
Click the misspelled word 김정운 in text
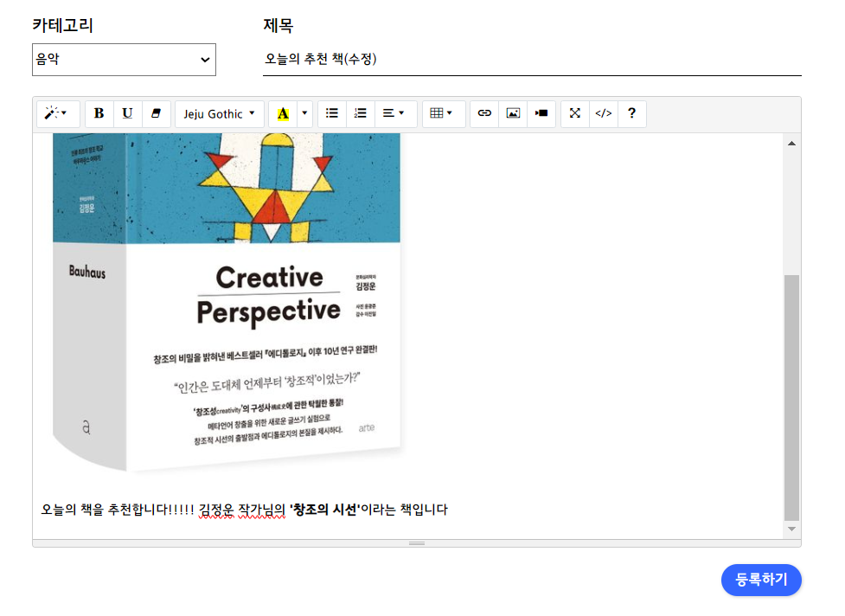[216, 510]
